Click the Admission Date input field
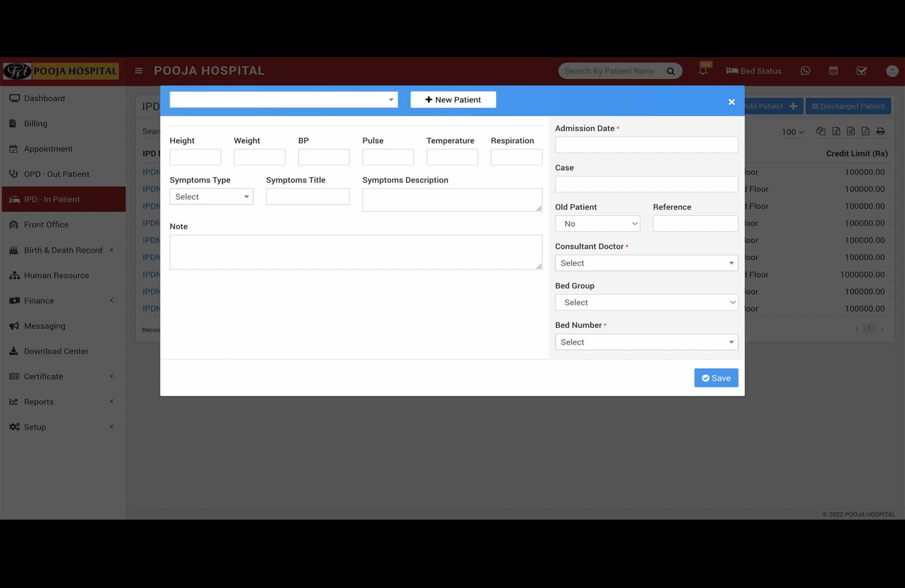This screenshot has height=588, width=905. tap(646, 145)
